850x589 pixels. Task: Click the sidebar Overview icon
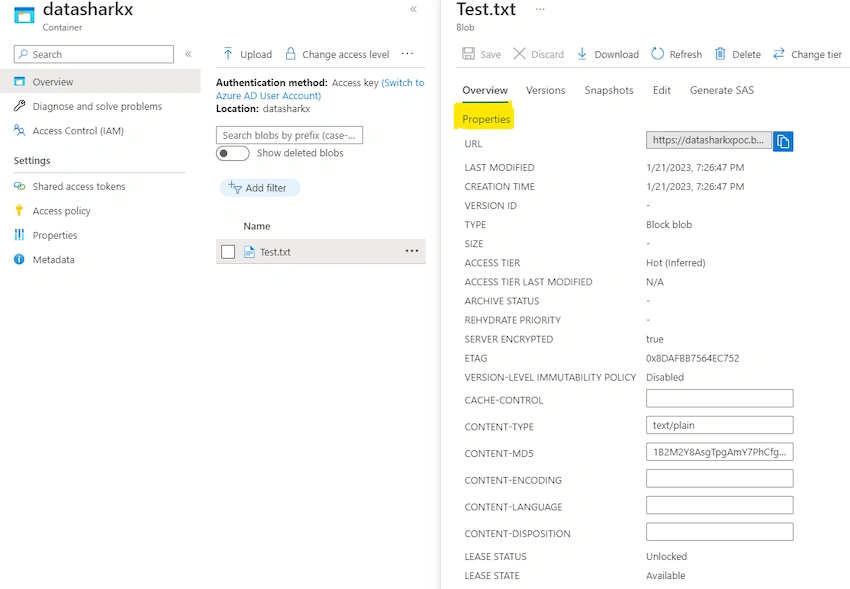tap(20, 81)
